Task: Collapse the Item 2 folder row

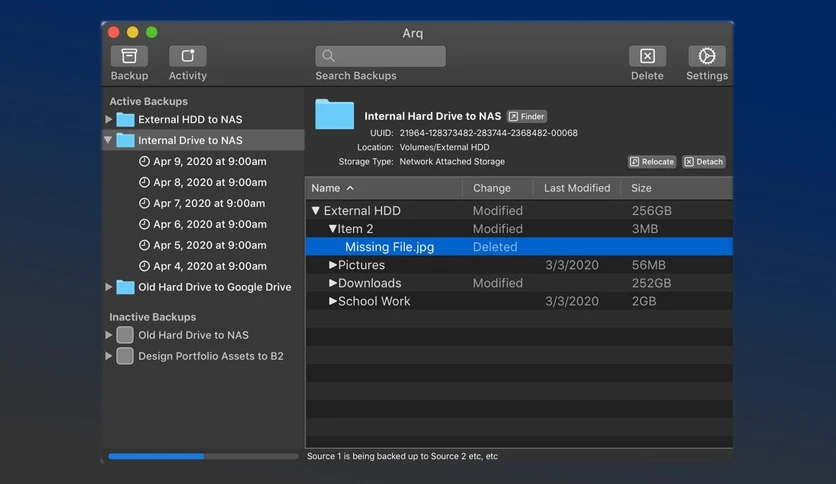Action: [x=333, y=229]
